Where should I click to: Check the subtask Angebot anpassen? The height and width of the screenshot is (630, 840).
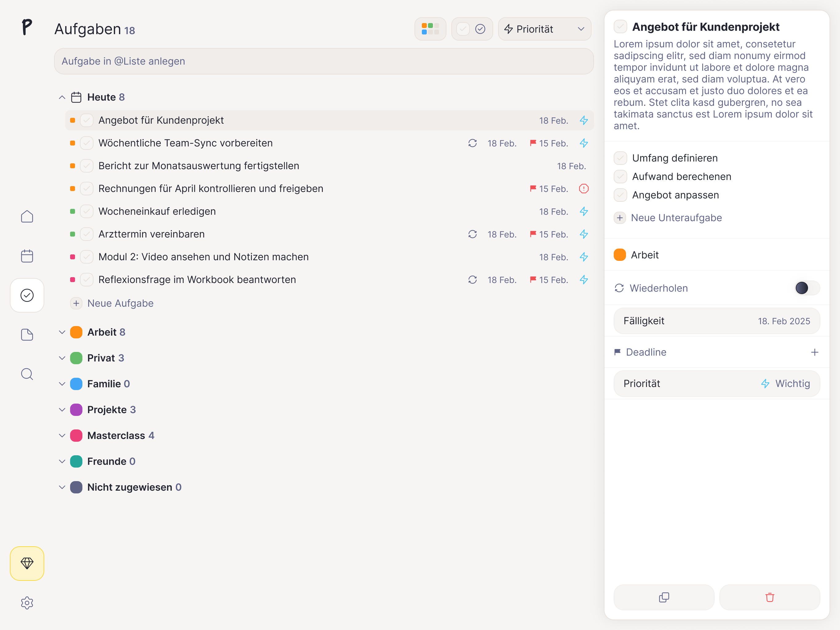point(620,195)
